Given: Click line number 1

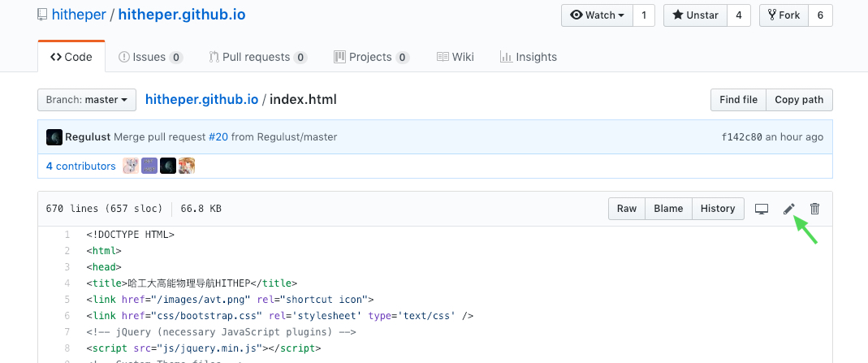Looking at the screenshot, I should coord(67,235).
